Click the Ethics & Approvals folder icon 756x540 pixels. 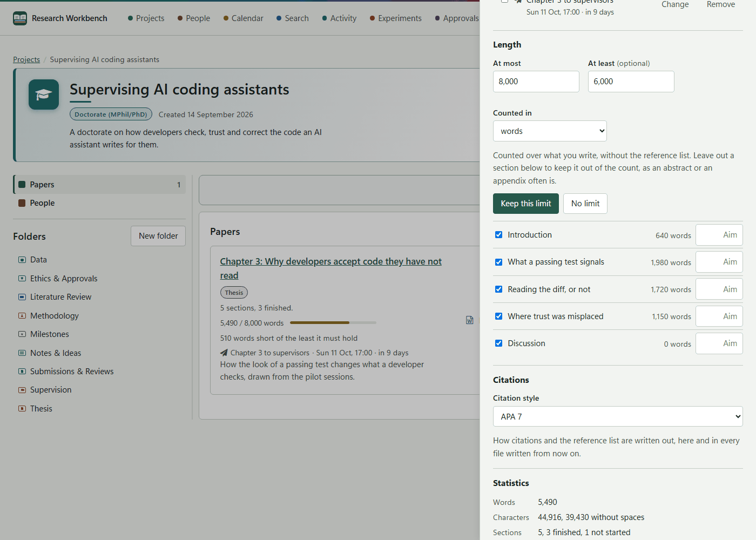(x=22, y=279)
